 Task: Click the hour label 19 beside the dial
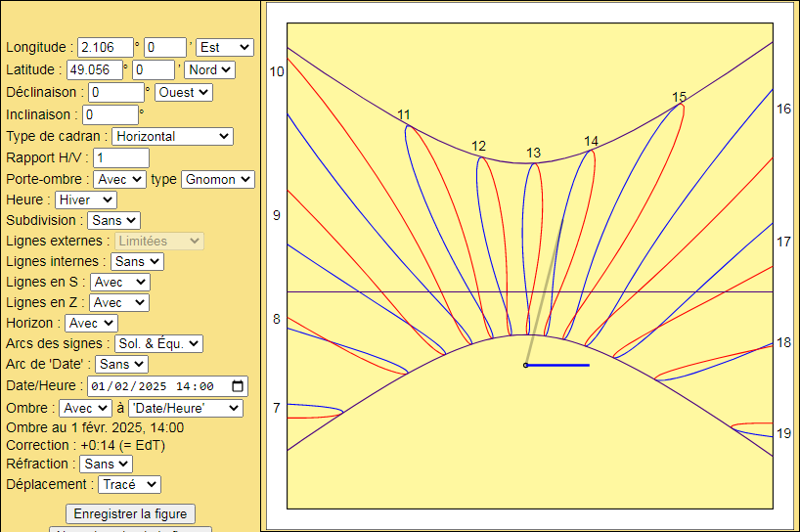pos(783,433)
